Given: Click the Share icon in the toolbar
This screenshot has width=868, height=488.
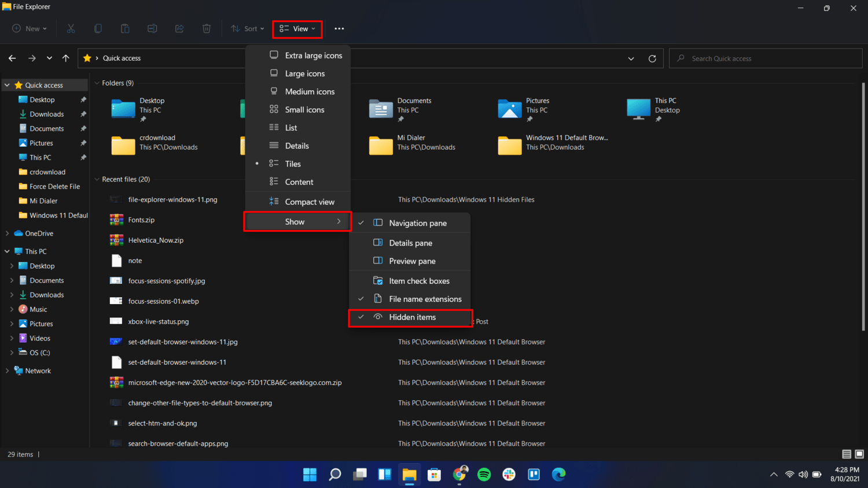Looking at the screenshot, I should click(x=179, y=28).
